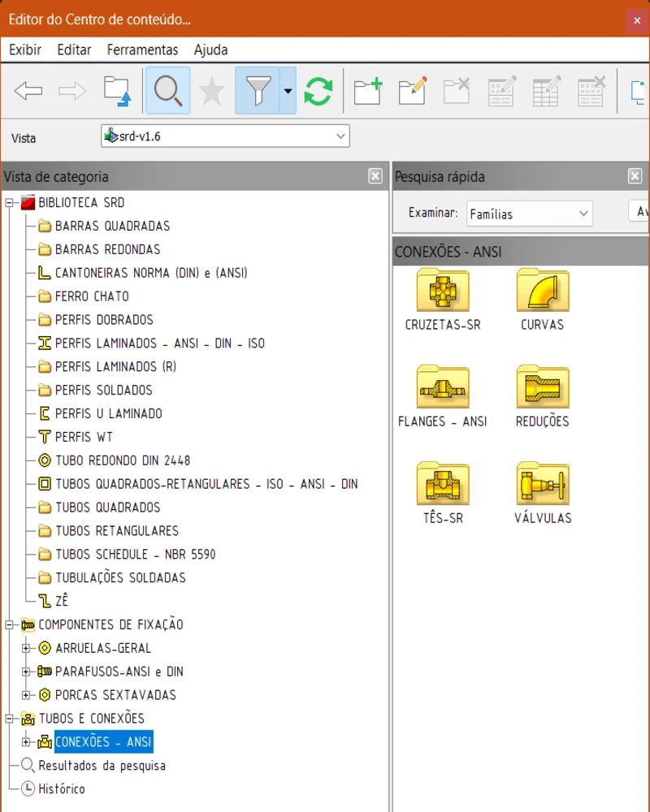The height and width of the screenshot is (812, 650).
Task: Close the Vista de categoria panel
Action: point(375,176)
